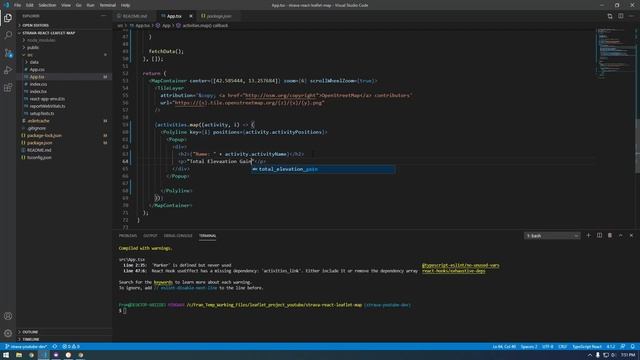
Task: Open the Accounts menu icon
Action: click(8, 316)
